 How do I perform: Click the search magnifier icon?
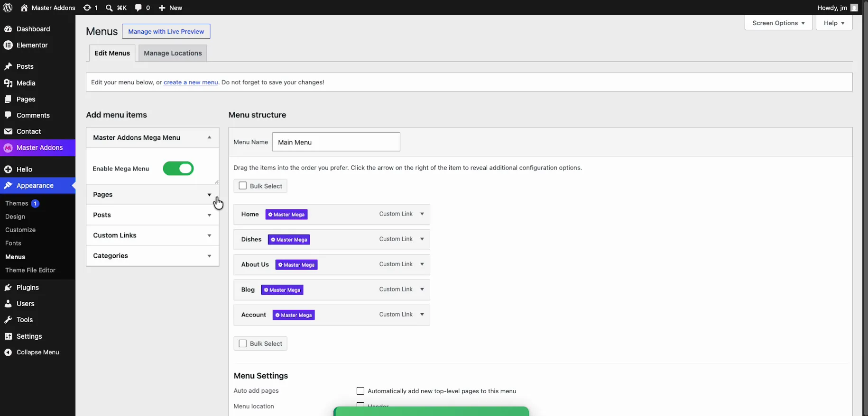(109, 8)
